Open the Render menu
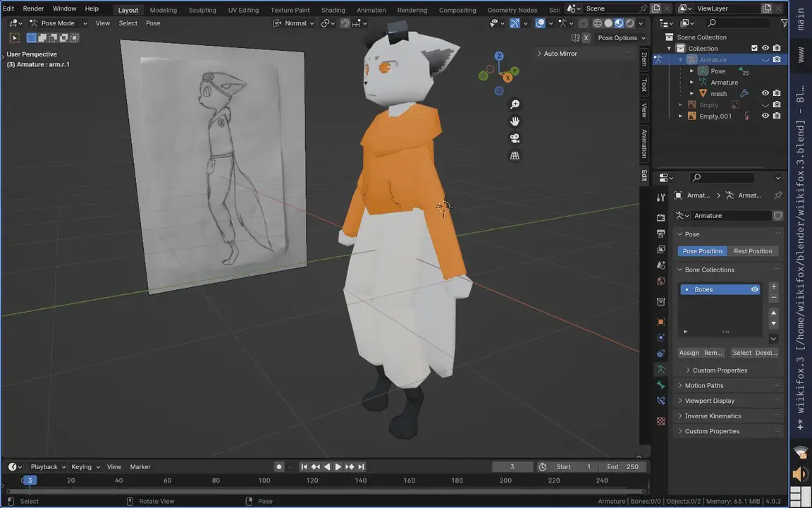Image resolution: width=812 pixels, height=508 pixels. click(x=33, y=8)
